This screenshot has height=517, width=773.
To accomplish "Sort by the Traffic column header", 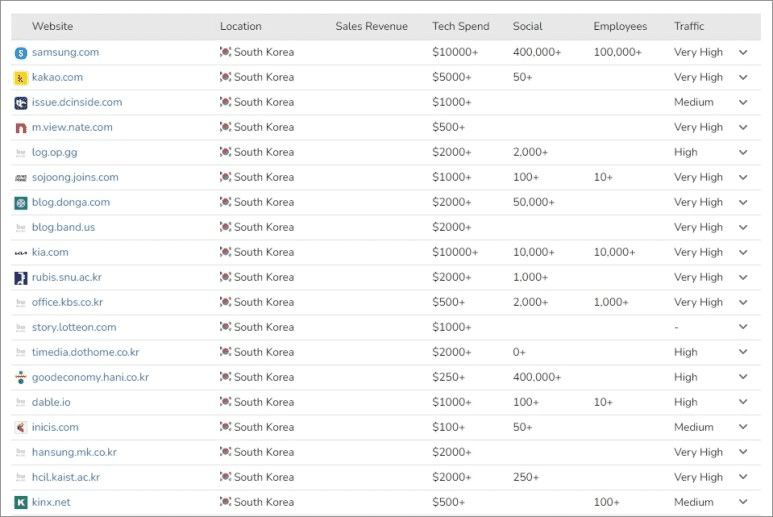I will [x=689, y=26].
